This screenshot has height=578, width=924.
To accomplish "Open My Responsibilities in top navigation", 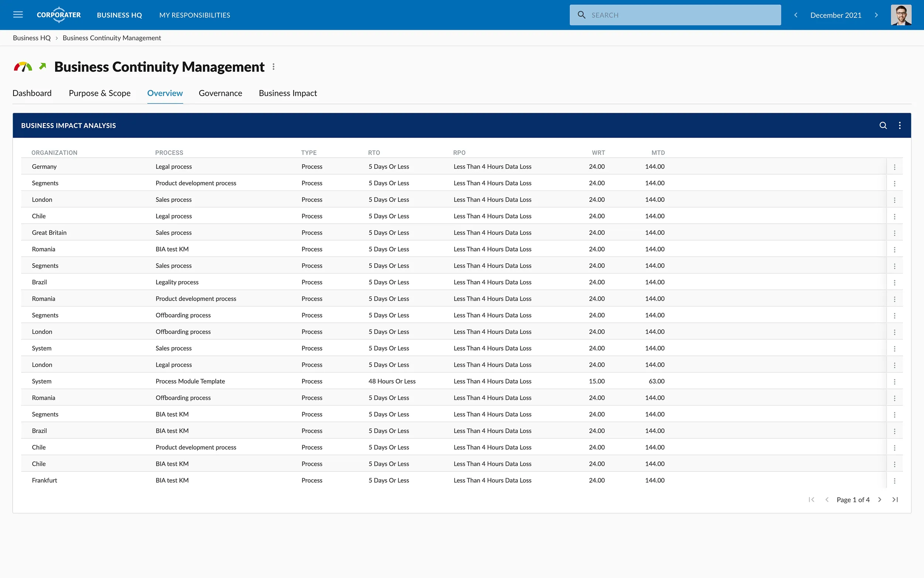I will click(194, 15).
